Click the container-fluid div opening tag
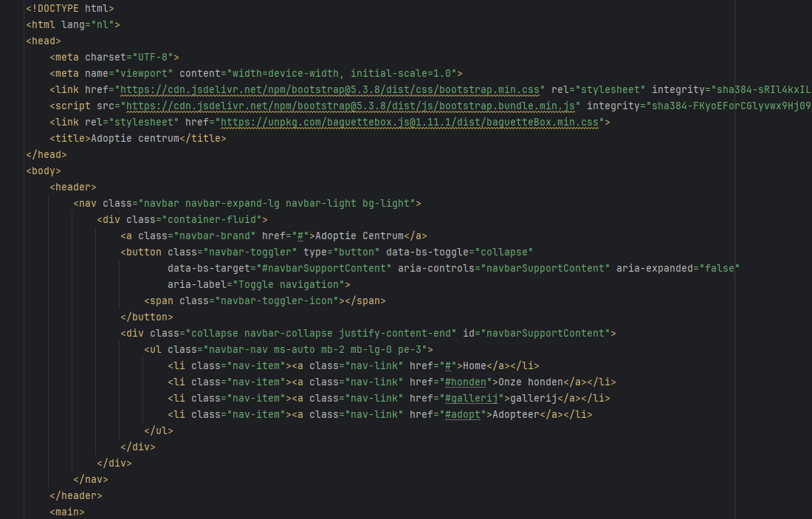 [x=182, y=219]
